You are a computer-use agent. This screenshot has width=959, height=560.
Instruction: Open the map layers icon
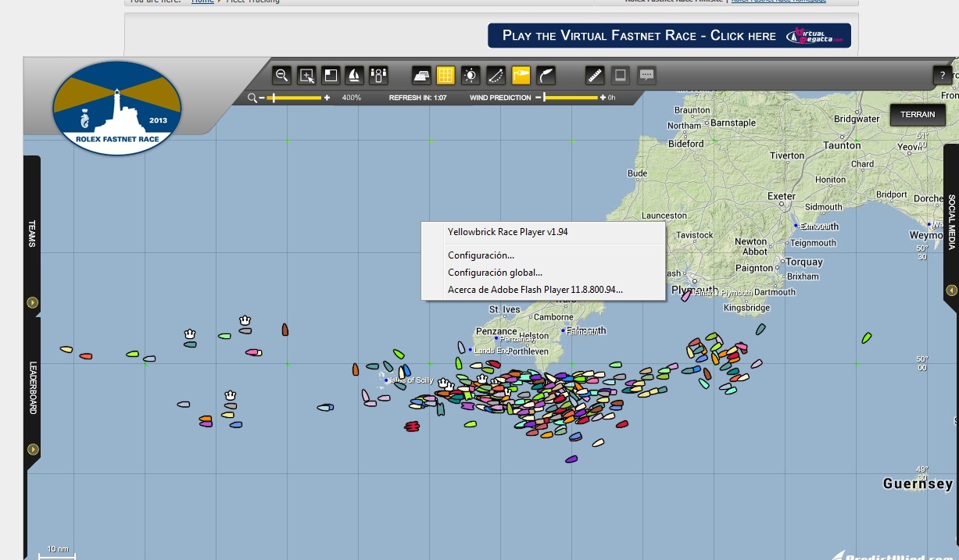(422, 76)
